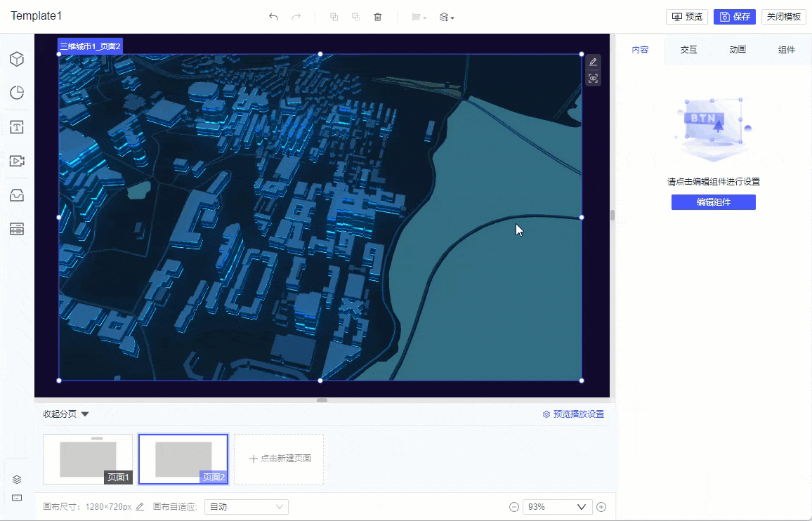Click the vertical scrollbar handle right of canvas

point(612,215)
